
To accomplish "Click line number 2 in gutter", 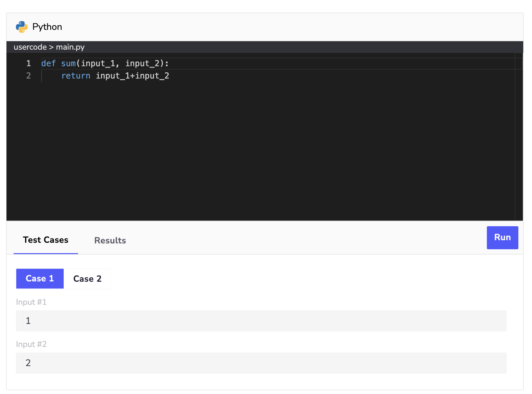I will tap(29, 76).
